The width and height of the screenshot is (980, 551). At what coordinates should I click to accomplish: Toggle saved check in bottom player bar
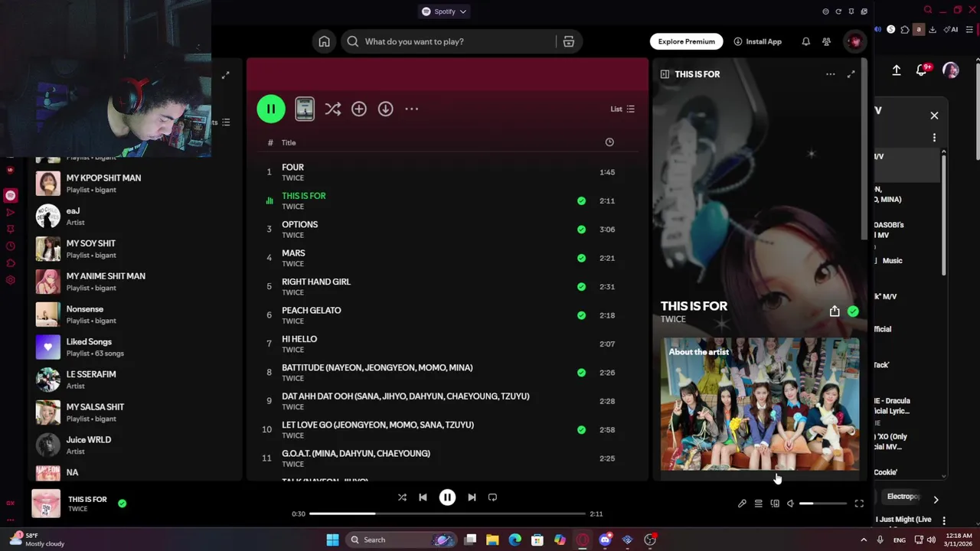pyautogui.click(x=122, y=504)
